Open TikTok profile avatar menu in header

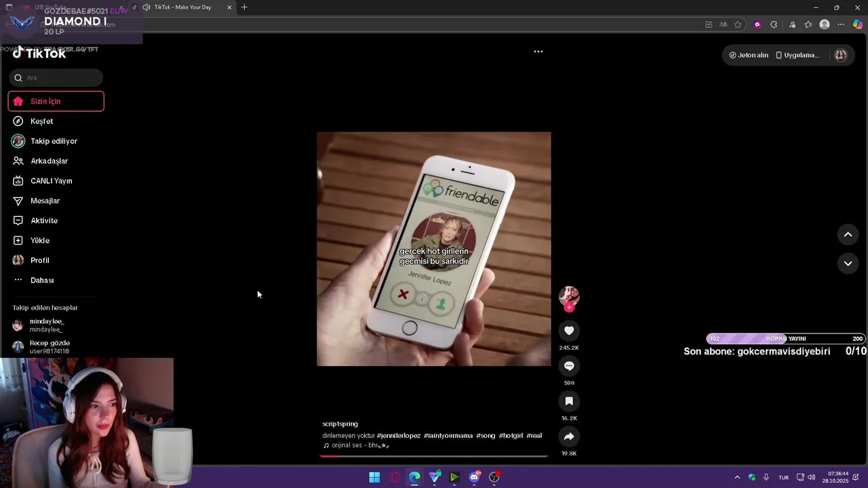pos(840,55)
